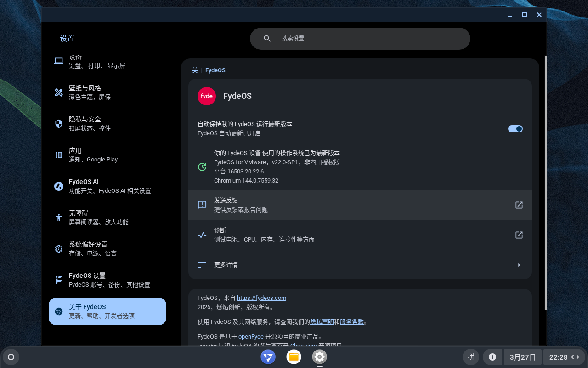Open the https://fydeos.com link

[261, 298]
